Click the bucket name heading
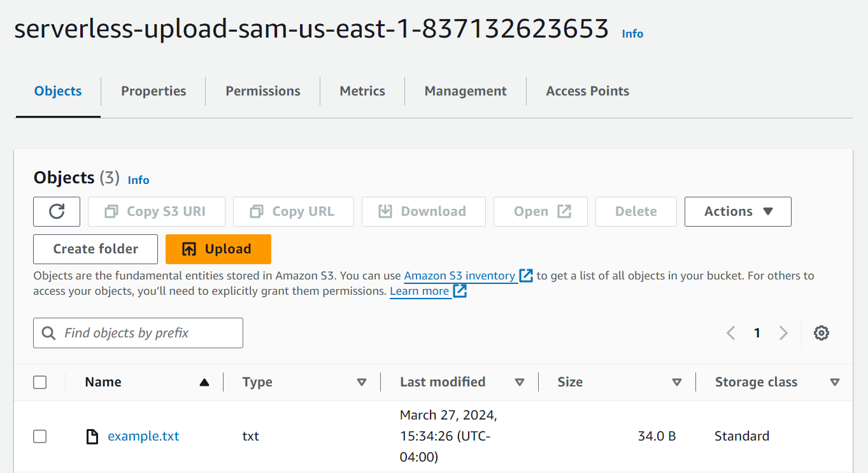 pos(311,29)
